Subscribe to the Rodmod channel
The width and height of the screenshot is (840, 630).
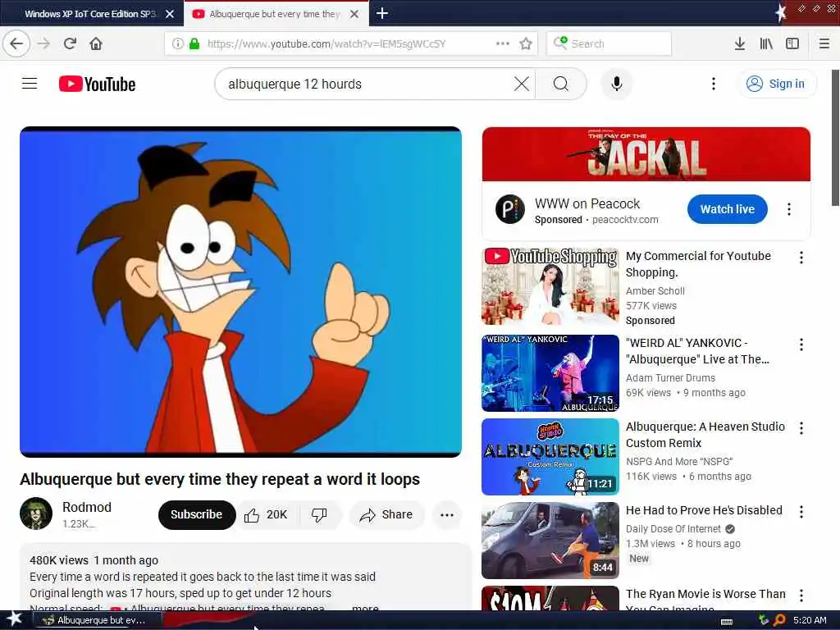coord(197,514)
